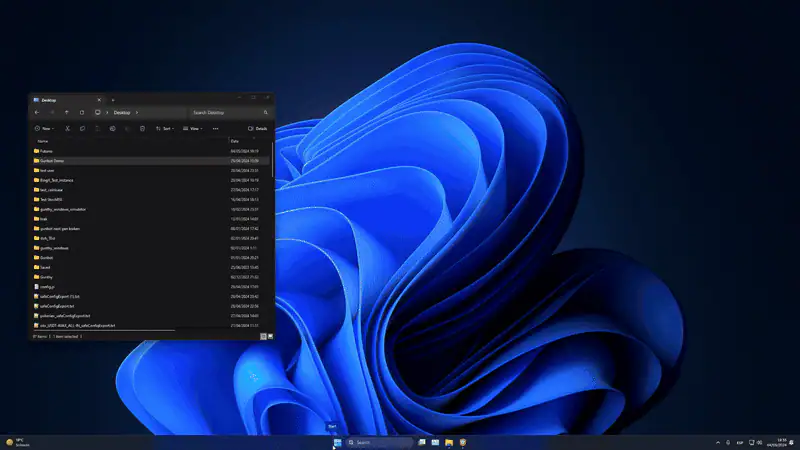Open File Explorer from taskbar

(449, 442)
